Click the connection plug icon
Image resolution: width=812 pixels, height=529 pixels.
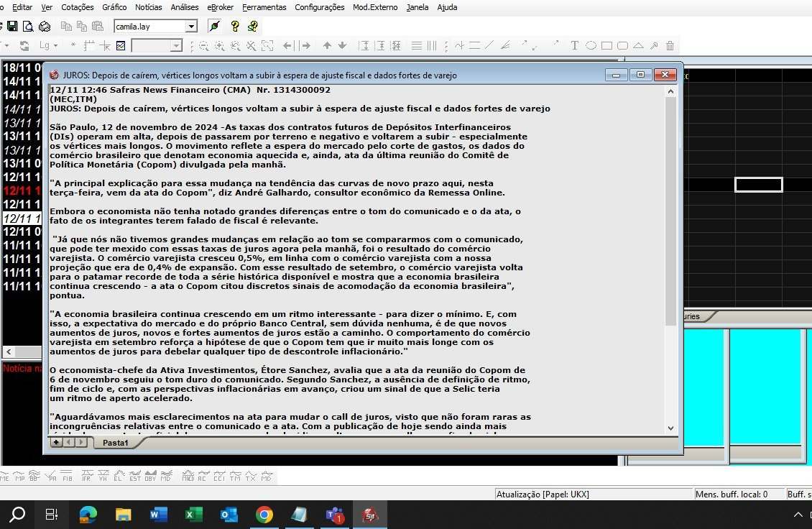click(214, 27)
